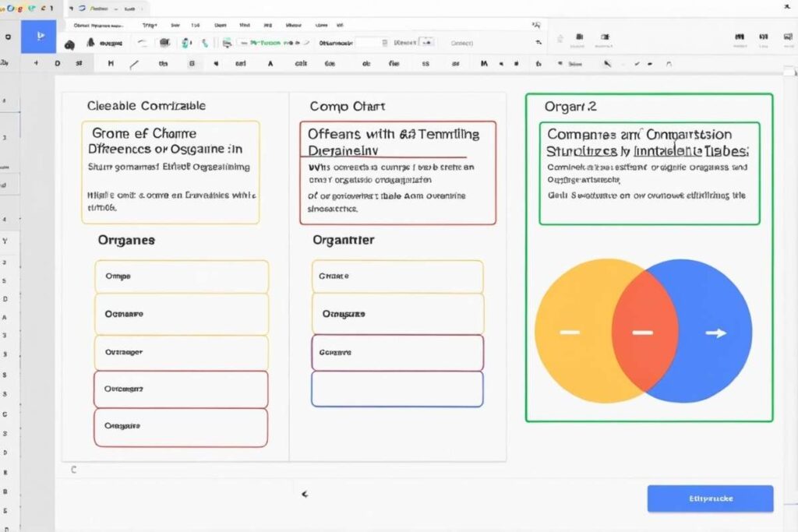
Task: Click the 'Organes' section heading
Action: pos(126,240)
